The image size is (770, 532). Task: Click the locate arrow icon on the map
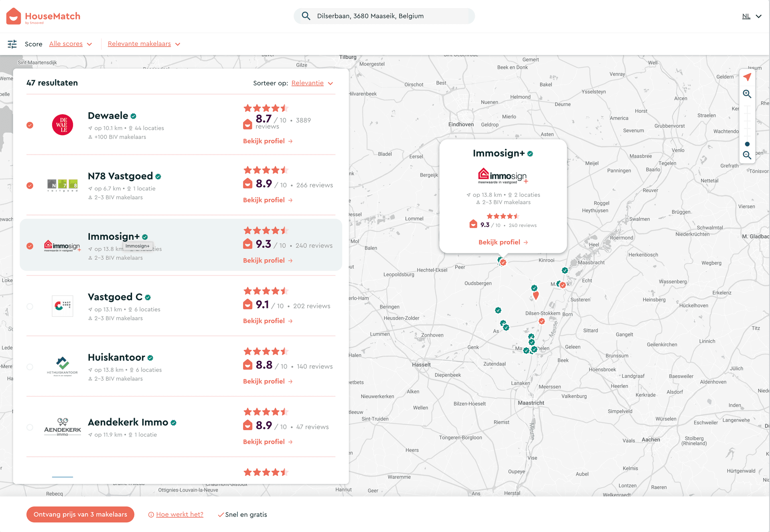(747, 77)
